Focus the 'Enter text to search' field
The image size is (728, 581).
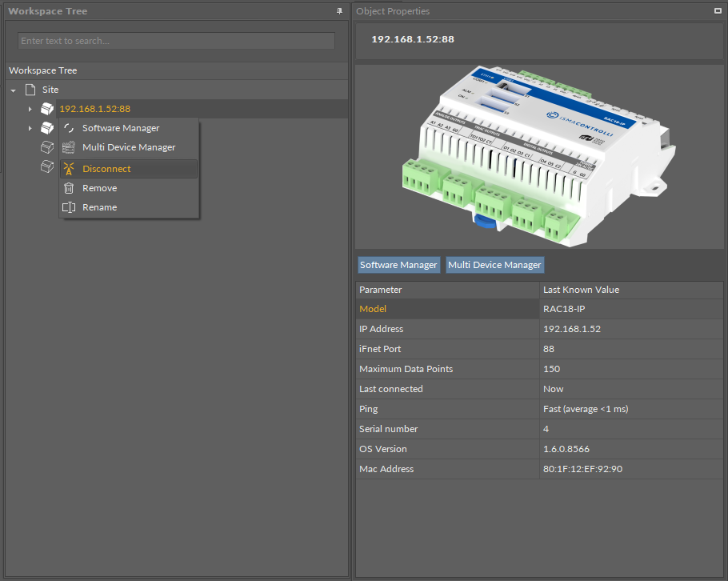[x=176, y=41]
